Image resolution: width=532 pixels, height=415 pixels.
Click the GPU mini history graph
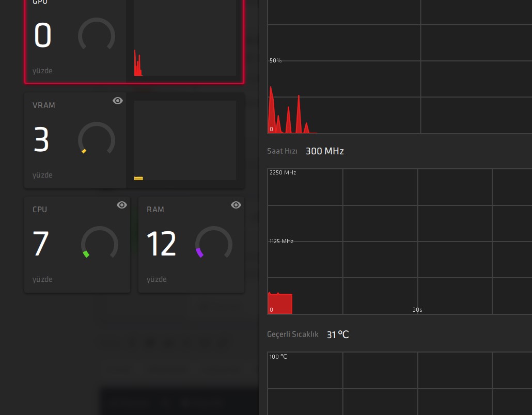[185, 38]
